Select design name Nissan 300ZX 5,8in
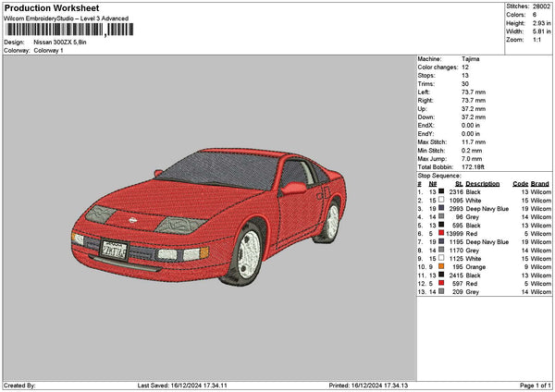The image size is (555, 392). [x=60, y=43]
